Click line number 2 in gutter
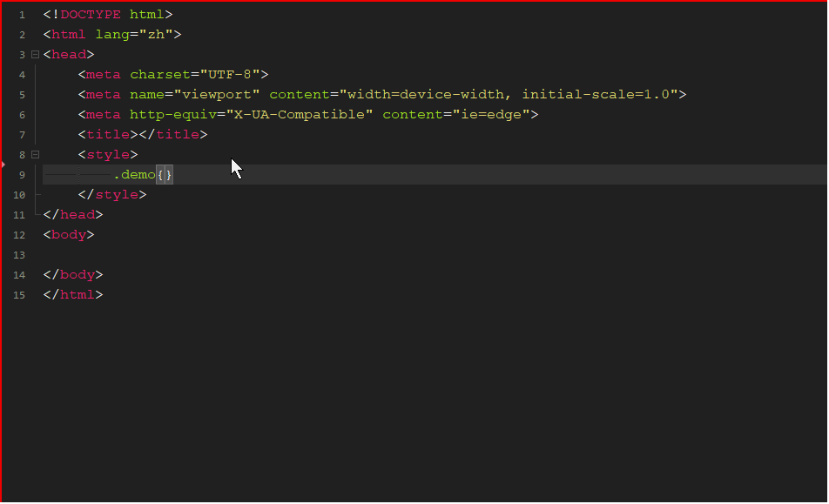 [x=22, y=35]
